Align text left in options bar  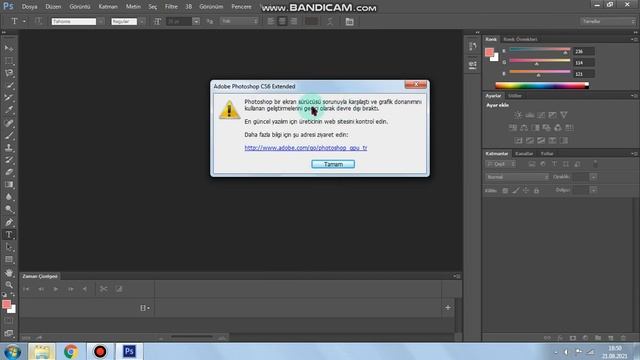(271, 22)
